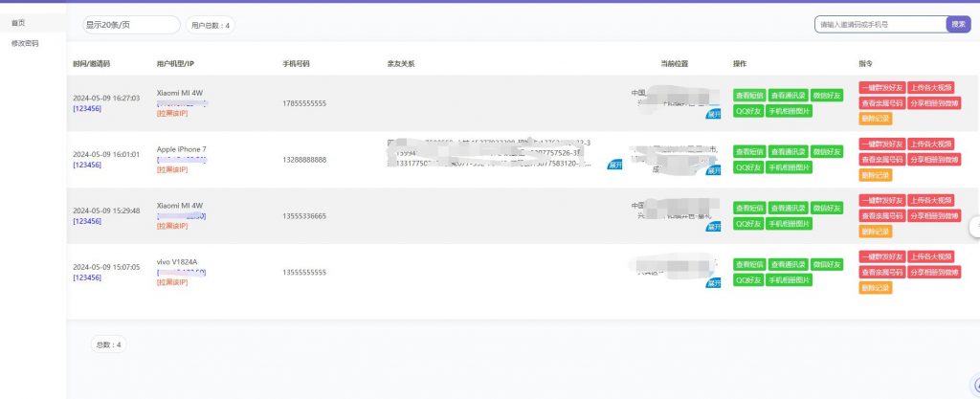Click [拉黑该IP] under Apple iPhone 7
The image size is (980, 399).
172,169
